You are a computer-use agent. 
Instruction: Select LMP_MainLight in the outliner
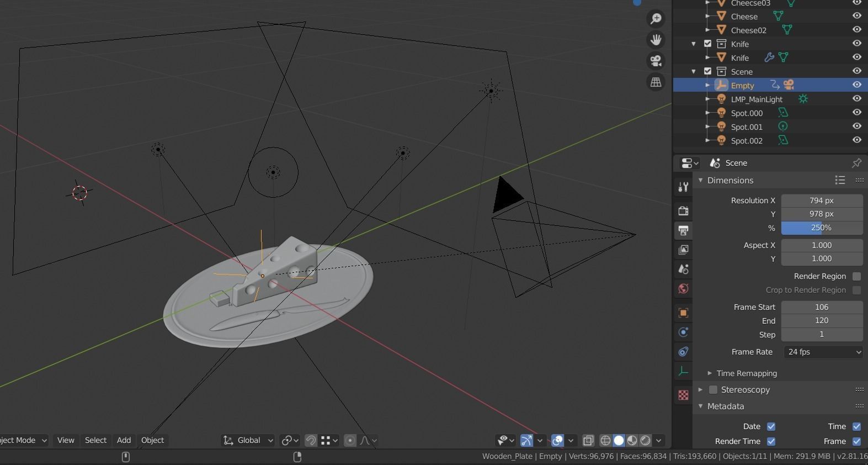[757, 99]
